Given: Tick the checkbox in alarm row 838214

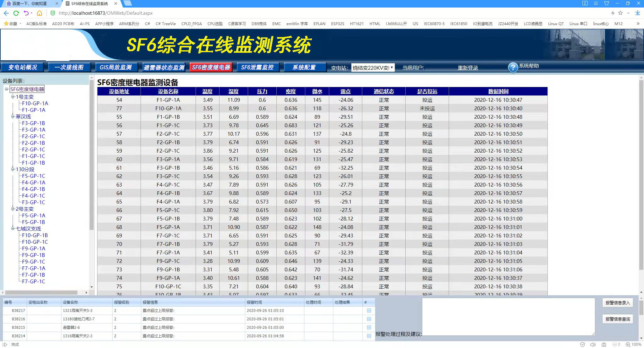Looking at the screenshot, I should point(369,336).
